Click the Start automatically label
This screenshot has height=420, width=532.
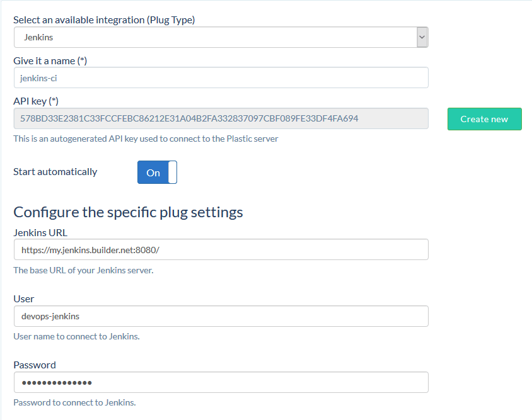coord(55,171)
